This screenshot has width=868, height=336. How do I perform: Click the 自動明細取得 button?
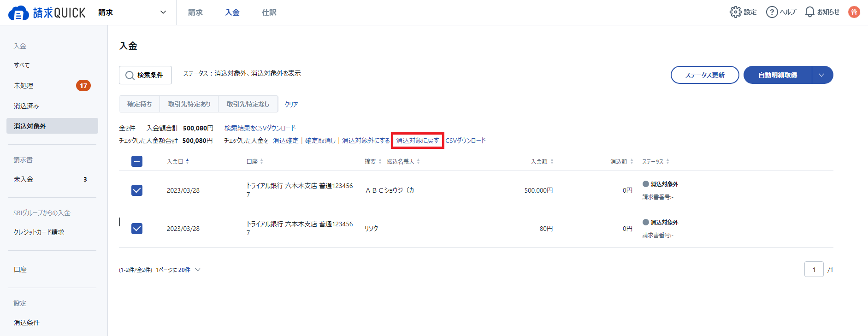[778, 75]
